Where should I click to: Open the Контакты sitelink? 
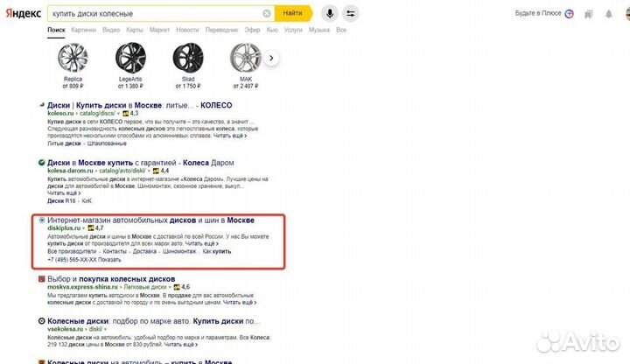point(115,251)
